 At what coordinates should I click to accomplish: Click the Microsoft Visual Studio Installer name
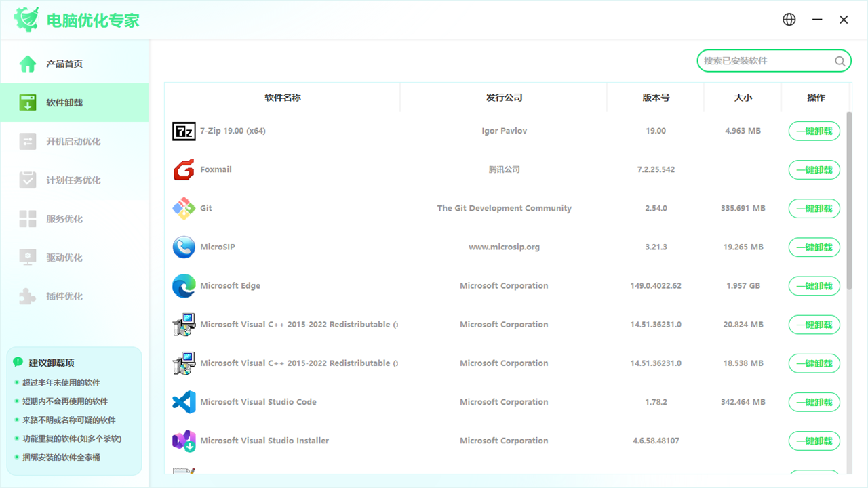pyautogui.click(x=264, y=441)
